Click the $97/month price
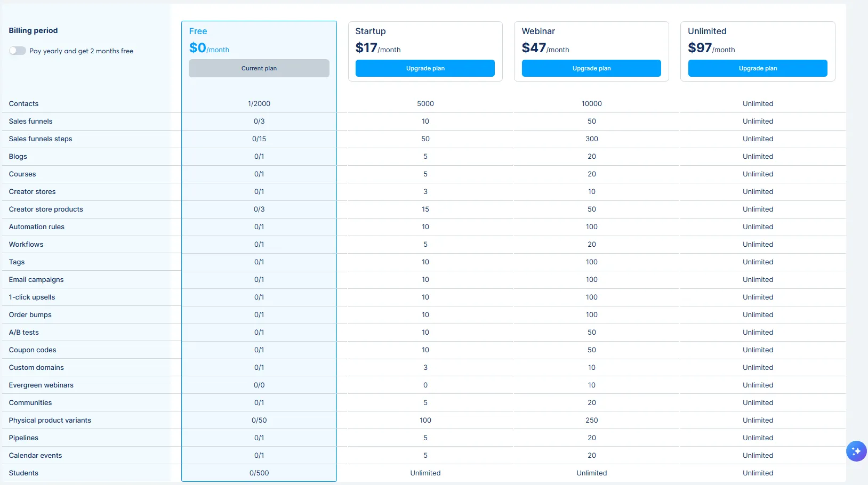 pyautogui.click(x=711, y=48)
